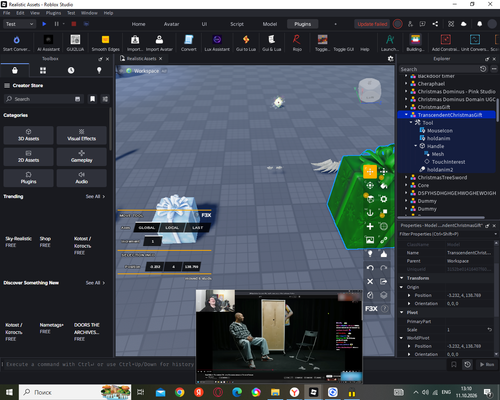Select the F3X Lighting tool
Screen dimensions: 500x400
point(370,254)
